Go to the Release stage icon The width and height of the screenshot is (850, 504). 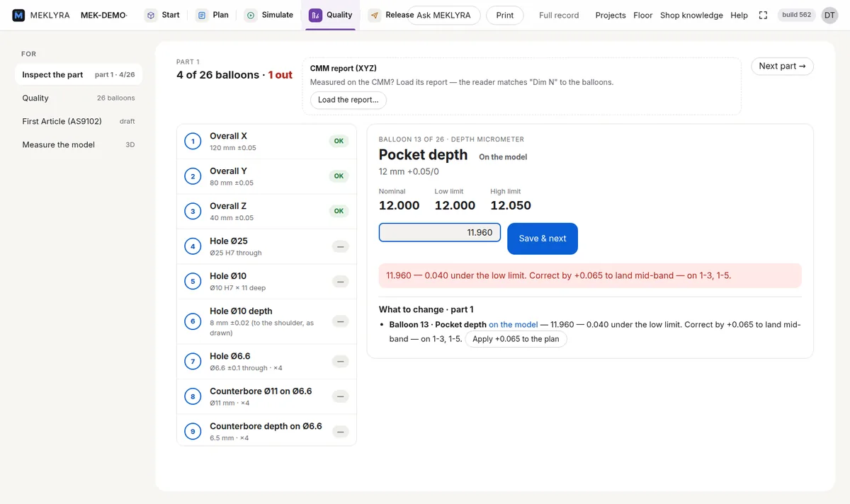pos(374,15)
